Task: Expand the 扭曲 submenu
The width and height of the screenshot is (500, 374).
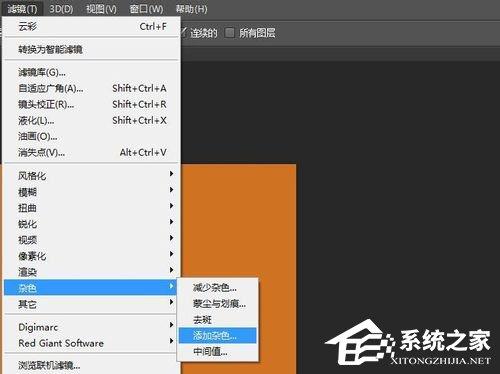Action: point(91,207)
